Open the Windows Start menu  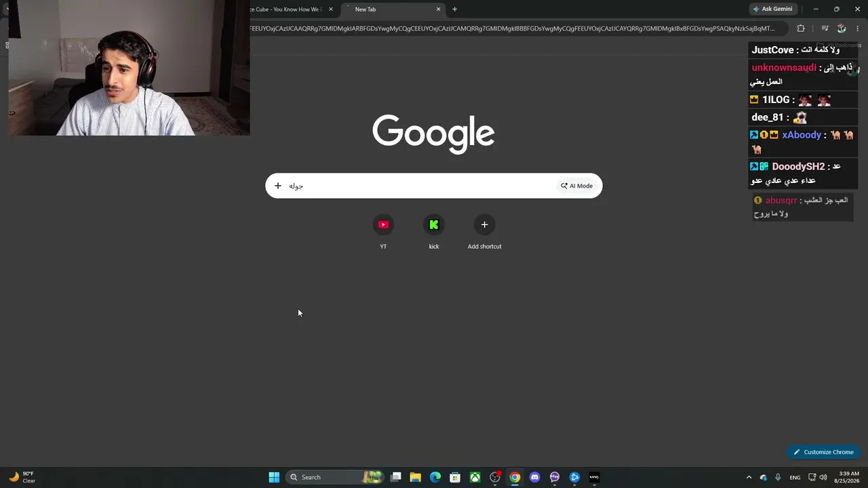tap(274, 477)
